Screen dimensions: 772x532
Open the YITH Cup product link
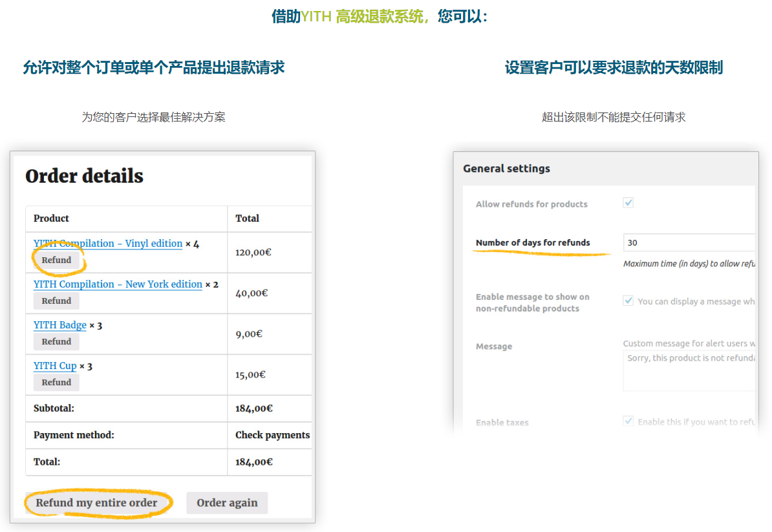click(55, 366)
